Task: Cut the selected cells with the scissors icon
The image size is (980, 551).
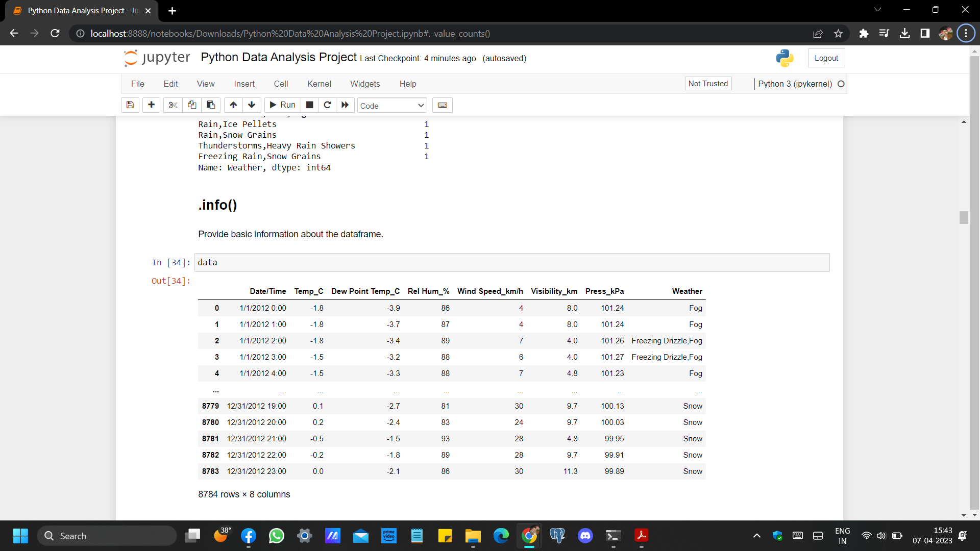Action: pos(173,105)
